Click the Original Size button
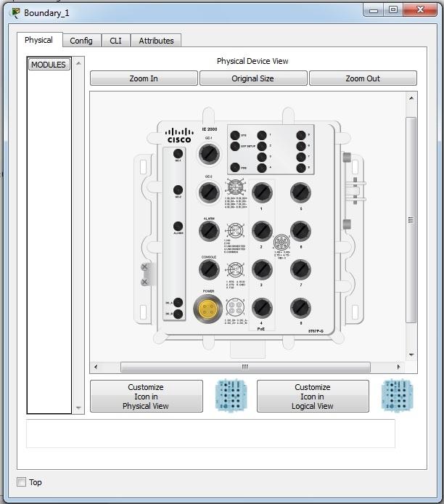444x504 pixels. pyautogui.click(x=252, y=78)
